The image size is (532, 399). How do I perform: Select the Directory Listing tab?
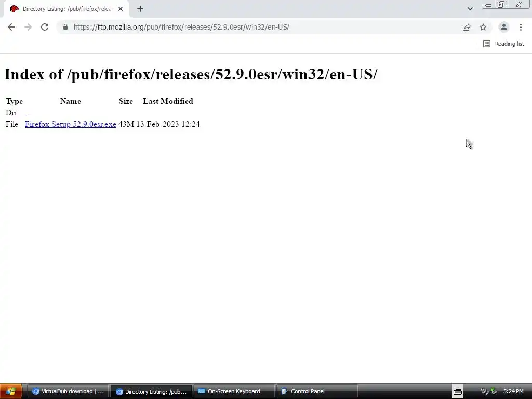(x=66, y=9)
